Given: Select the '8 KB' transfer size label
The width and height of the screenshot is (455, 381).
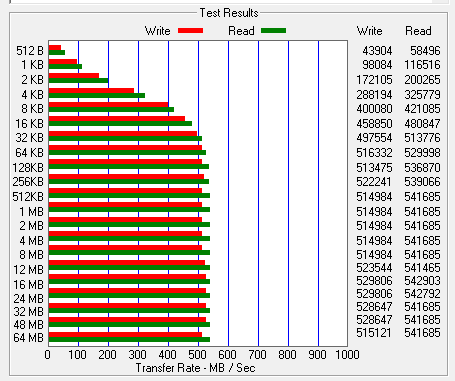Looking at the screenshot, I should tap(32, 109).
